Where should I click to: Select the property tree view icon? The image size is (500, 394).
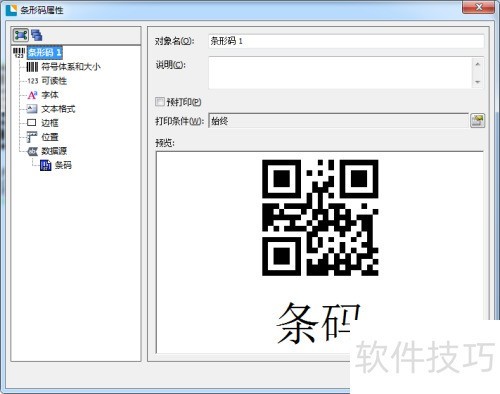(21, 35)
